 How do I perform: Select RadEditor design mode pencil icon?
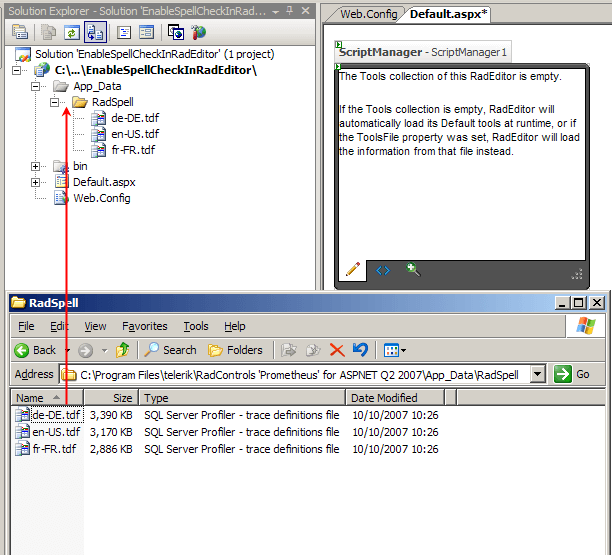(x=352, y=270)
